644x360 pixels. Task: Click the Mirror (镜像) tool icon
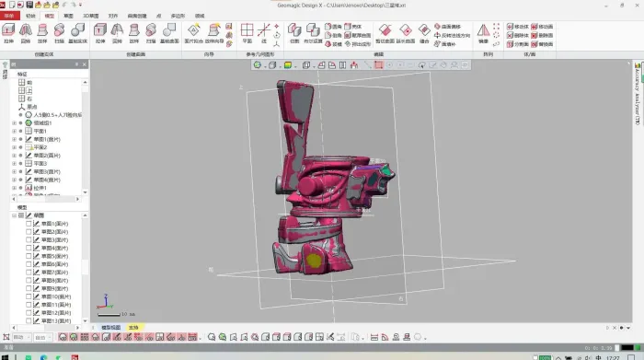click(x=483, y=33)
